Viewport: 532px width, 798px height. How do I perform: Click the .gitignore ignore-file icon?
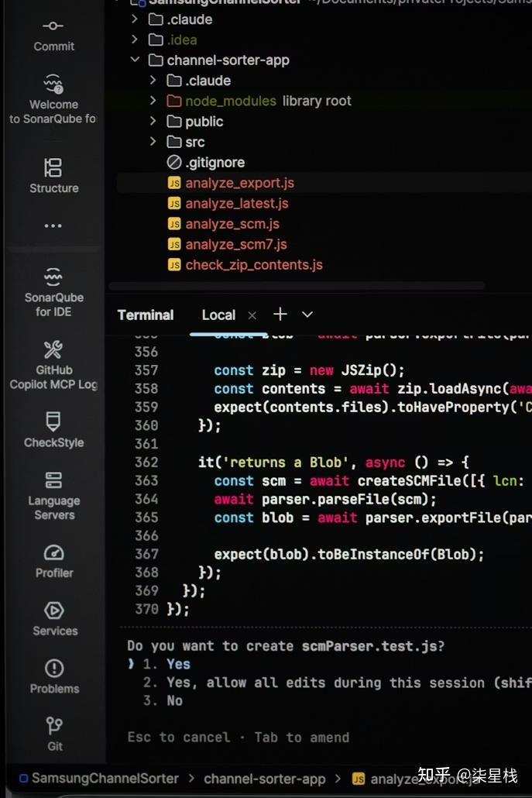point(174,163)
